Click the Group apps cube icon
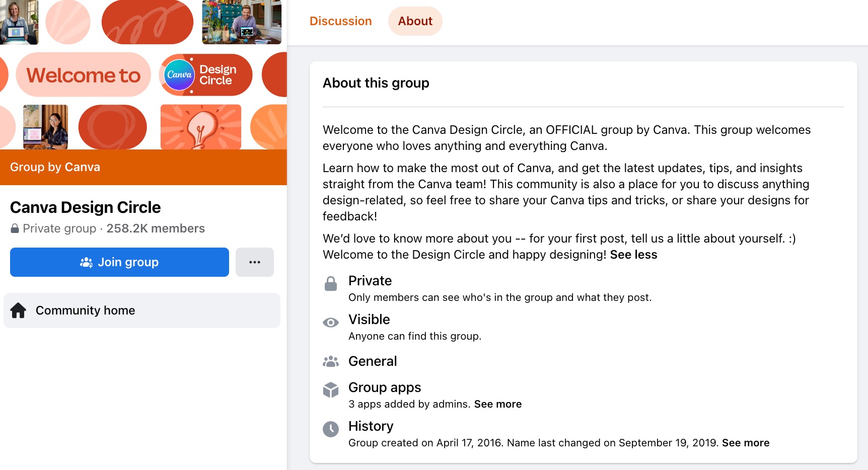 [x=331, y=389]
